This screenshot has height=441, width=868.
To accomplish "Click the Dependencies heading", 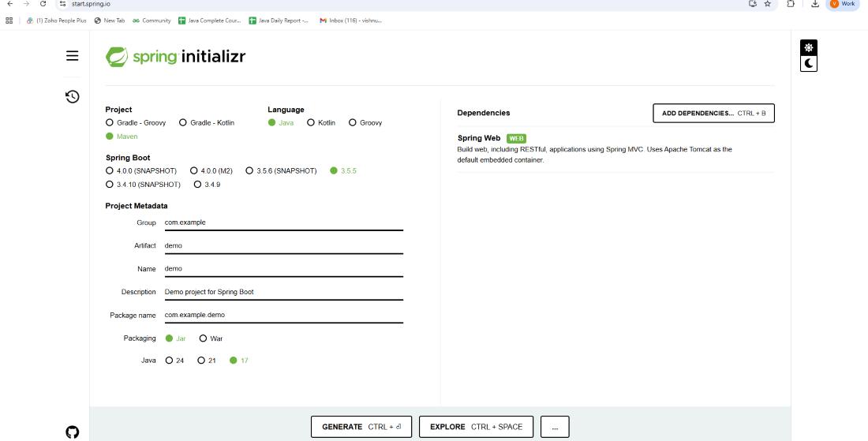I will tap(483, 113).
